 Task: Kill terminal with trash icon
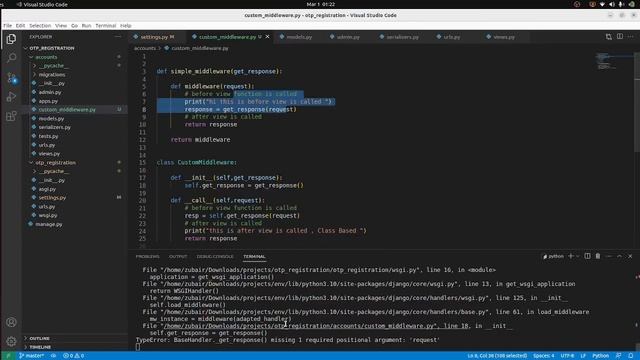[598, 256]
